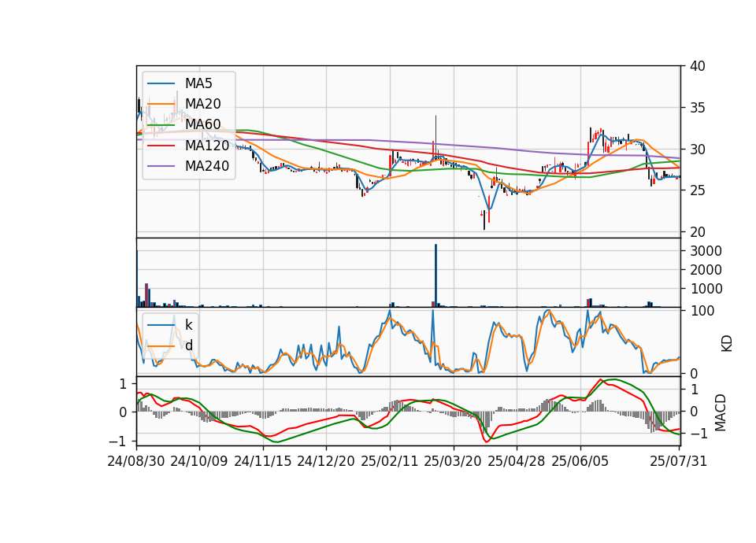The width and height of the screenshot is (756, 543).
Task: Click the KD axis title
Action: pyautogui.click(x=727, y=344)
